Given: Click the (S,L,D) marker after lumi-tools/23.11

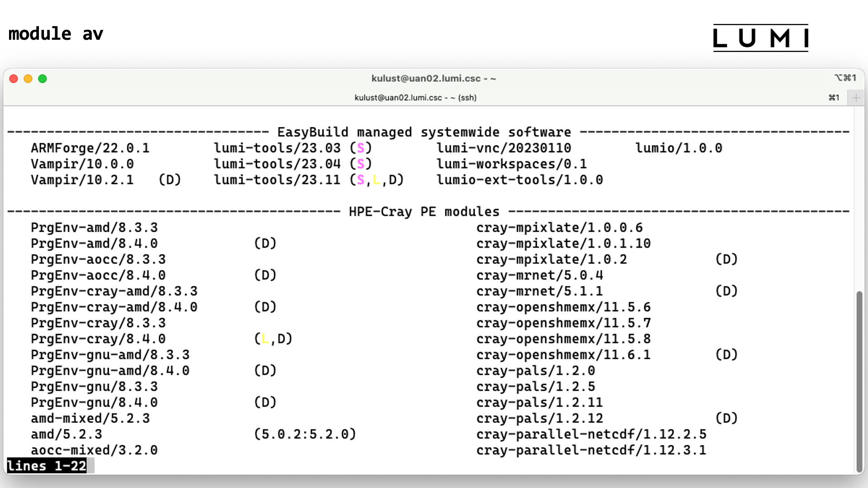Looking at the screenshot, I should pos(377,180).
